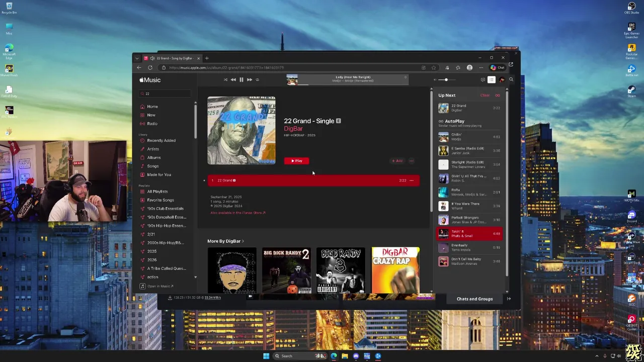Pause the current song
The height and width of the screenshot is (362, 644).
coord(241,79)
